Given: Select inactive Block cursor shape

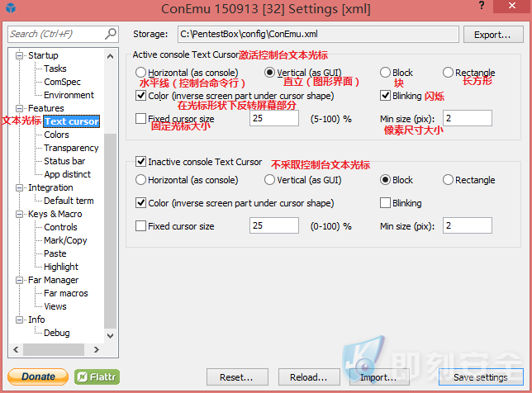Looking at the screenshot, I should pyautogui.click(x=385, y=180).
